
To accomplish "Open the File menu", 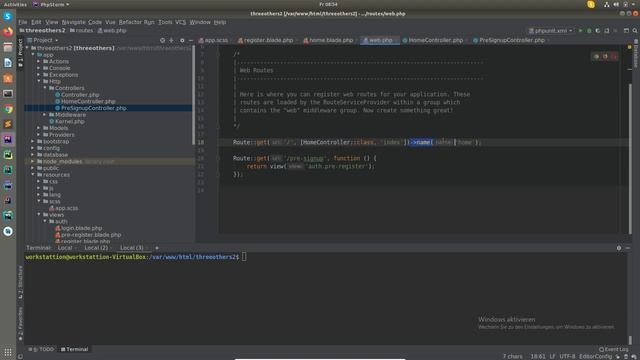I will coord(23,22).
